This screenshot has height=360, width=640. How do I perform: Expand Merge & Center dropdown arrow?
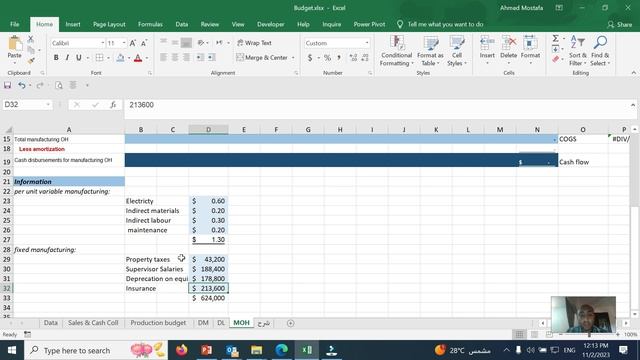click(x=293, y=58)
